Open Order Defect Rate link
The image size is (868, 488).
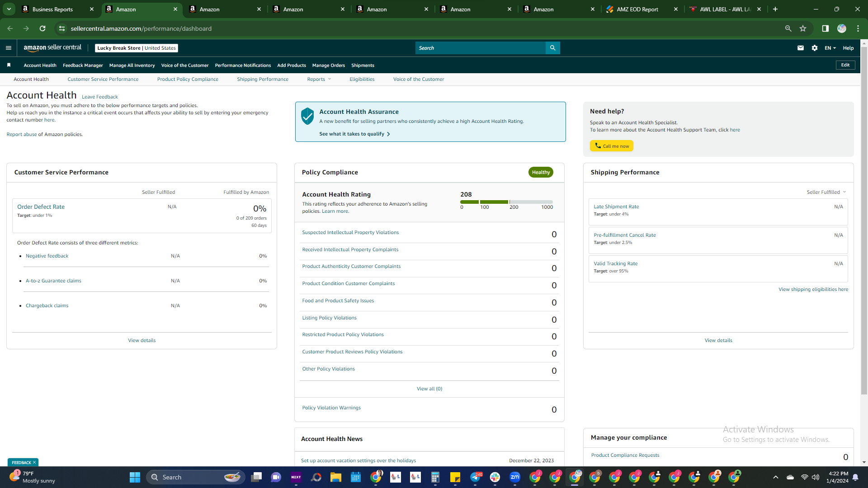click(41, 206)
